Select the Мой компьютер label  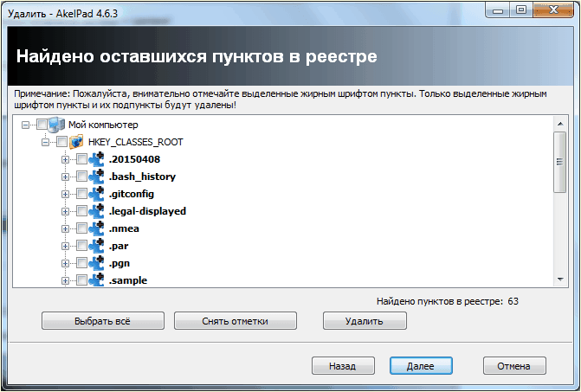click(x=103, y=125)
